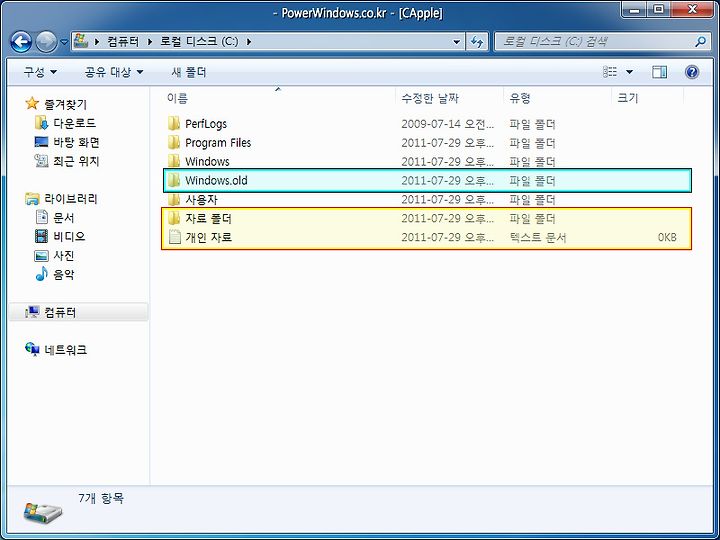Click the network globe icon beside 네트워크

pyautogui.click(x=32, y=349)
